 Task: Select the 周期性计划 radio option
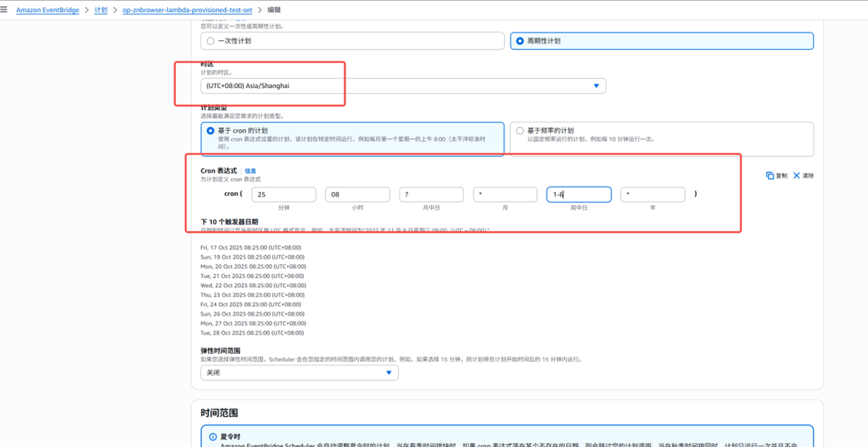(x=520, y=41)
